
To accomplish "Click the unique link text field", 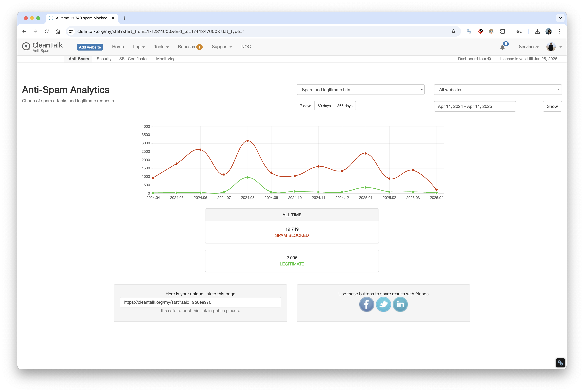I will click(200, 302).
